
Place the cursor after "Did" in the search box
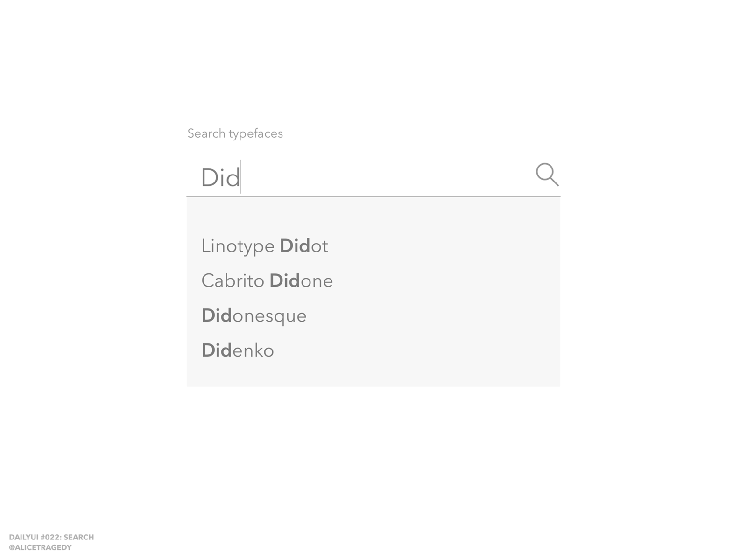click(241, 177)
